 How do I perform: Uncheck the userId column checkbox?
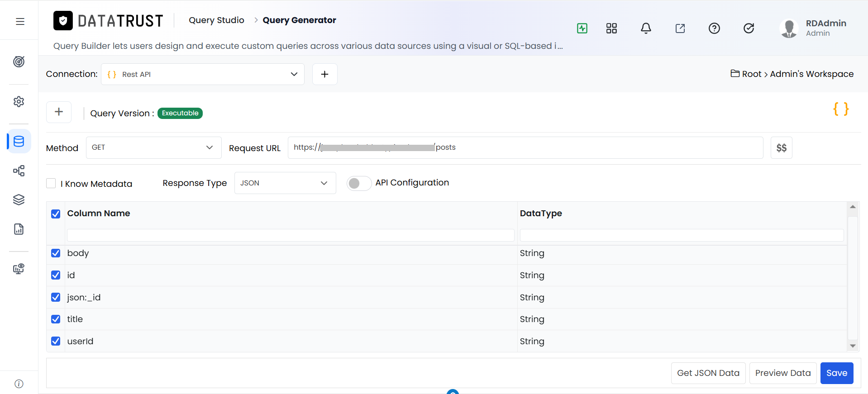[x=56, y=341]
